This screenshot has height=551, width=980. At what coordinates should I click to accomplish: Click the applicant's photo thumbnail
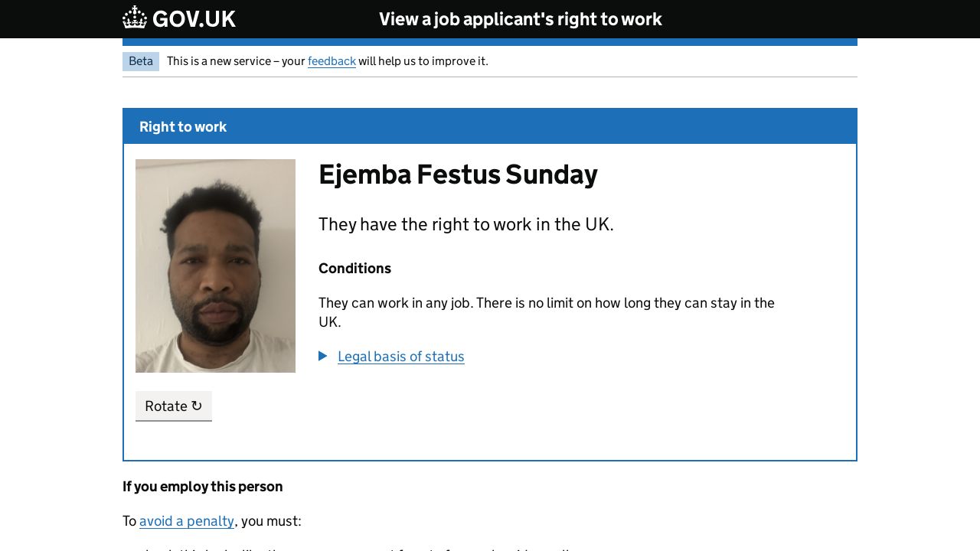215,266
